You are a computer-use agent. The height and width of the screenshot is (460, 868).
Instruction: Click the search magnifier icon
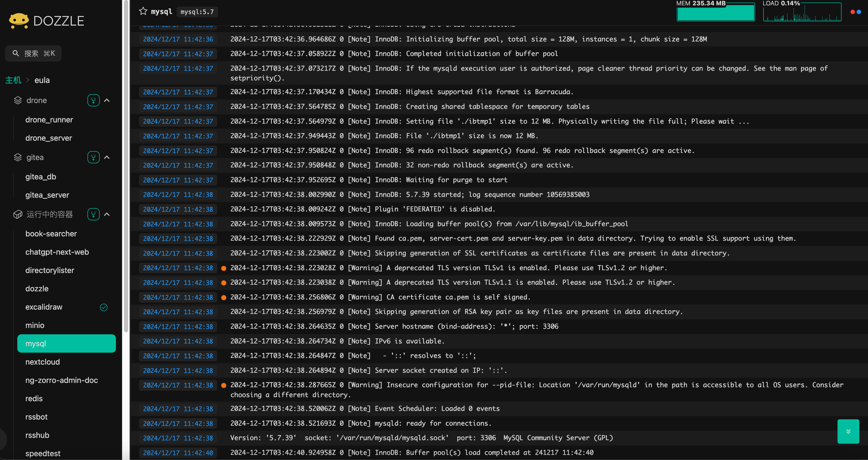point(16,53)
